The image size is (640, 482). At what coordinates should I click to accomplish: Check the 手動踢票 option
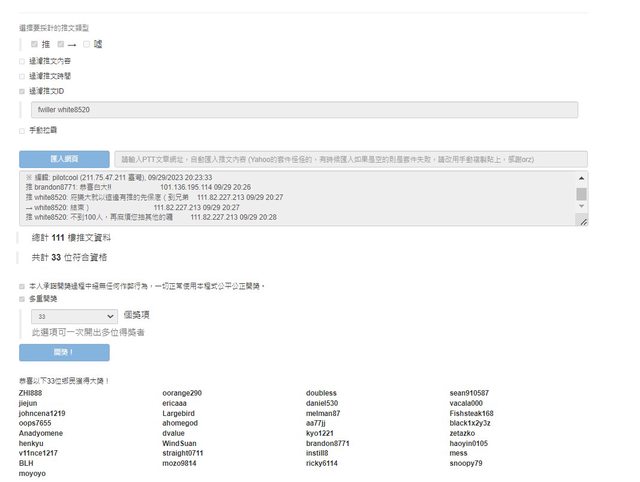pyautogui.click(x=23, y=130)
